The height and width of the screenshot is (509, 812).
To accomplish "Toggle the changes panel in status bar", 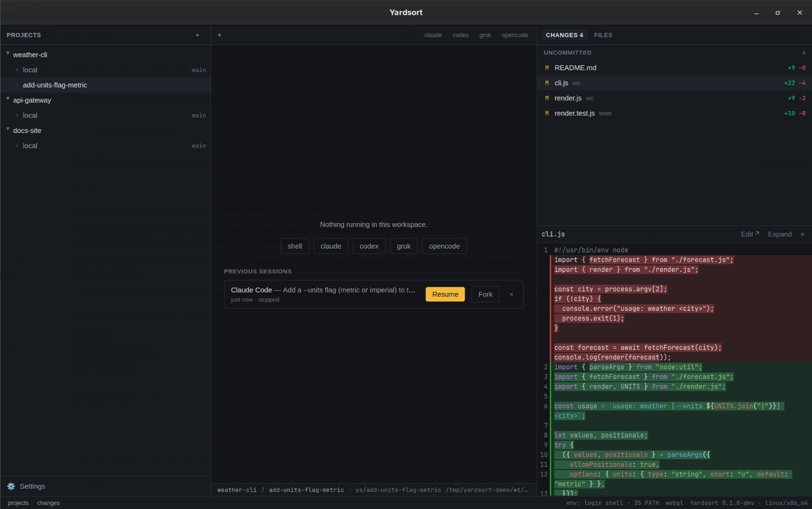I will click(49, 503).
